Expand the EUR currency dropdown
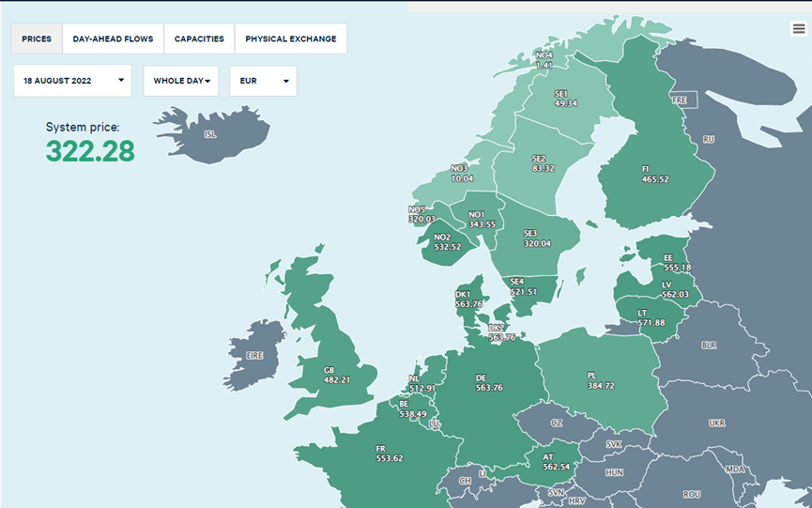The width and height of the screenshot is (812, 508). tap(263, 81)
